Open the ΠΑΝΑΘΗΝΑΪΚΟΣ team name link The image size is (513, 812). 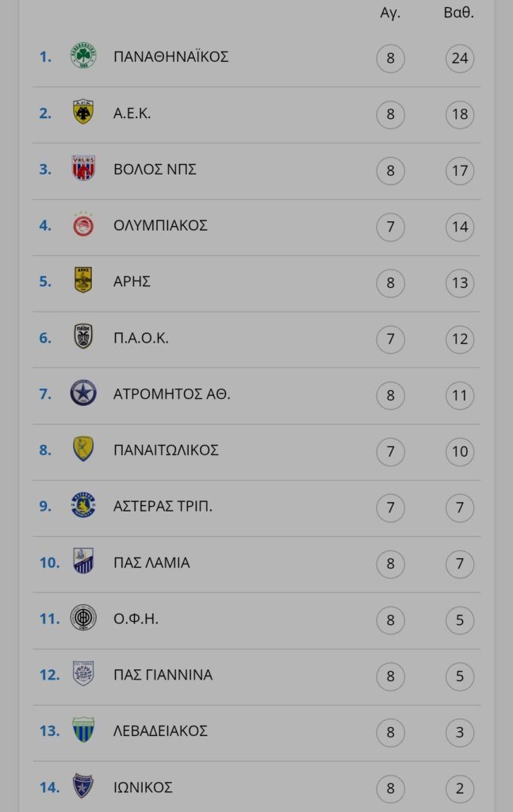coord(170,56)
